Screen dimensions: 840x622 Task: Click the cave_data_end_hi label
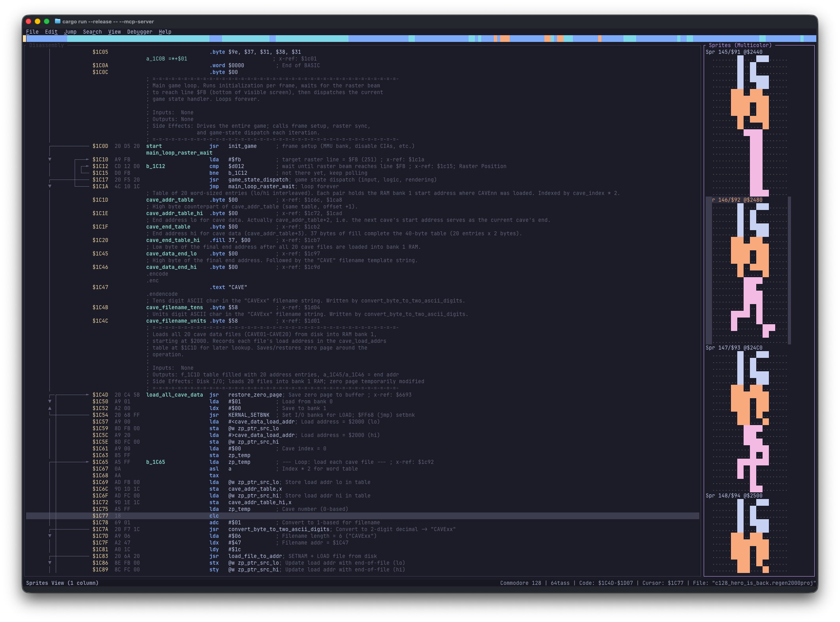171,267
